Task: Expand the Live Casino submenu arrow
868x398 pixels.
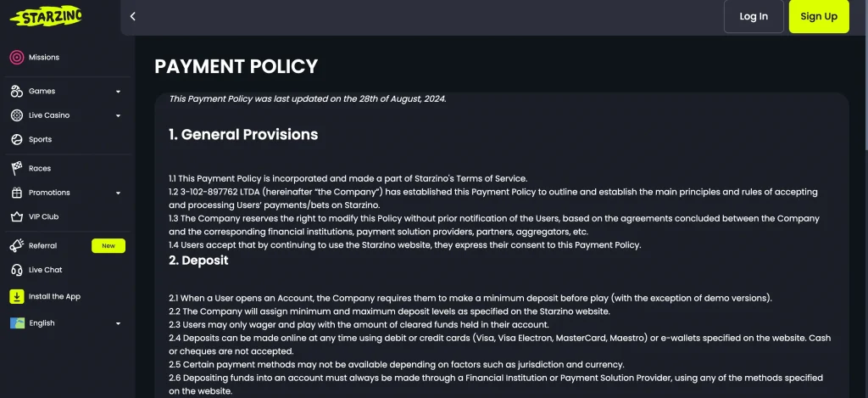Action: pos(118,116)
